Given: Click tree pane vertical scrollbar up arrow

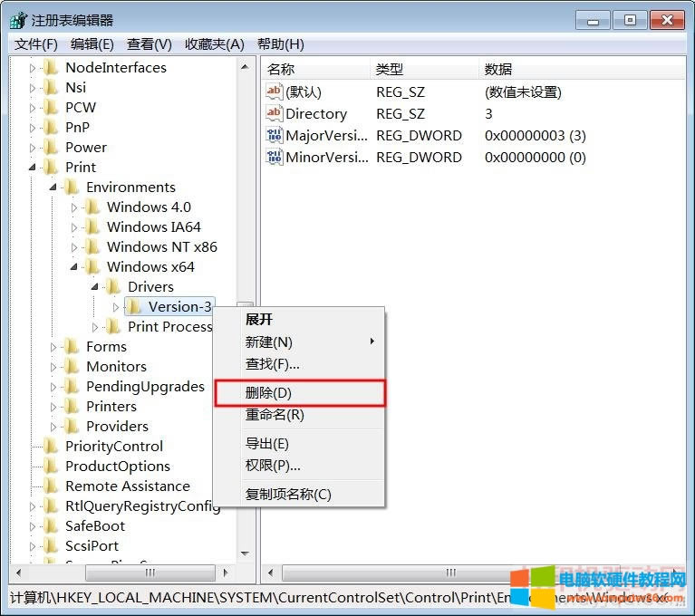Looking at the screenshot, I should (x=245, y=67).
